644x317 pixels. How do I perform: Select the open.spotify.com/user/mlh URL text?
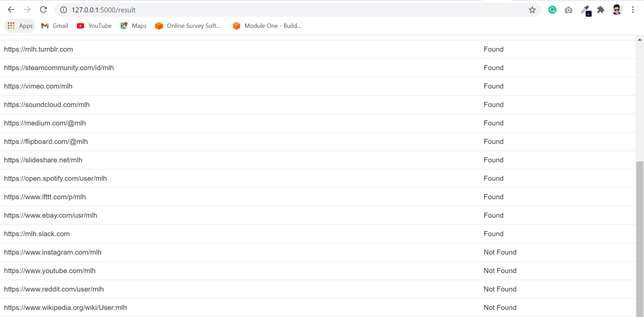(x=55, y=178)
